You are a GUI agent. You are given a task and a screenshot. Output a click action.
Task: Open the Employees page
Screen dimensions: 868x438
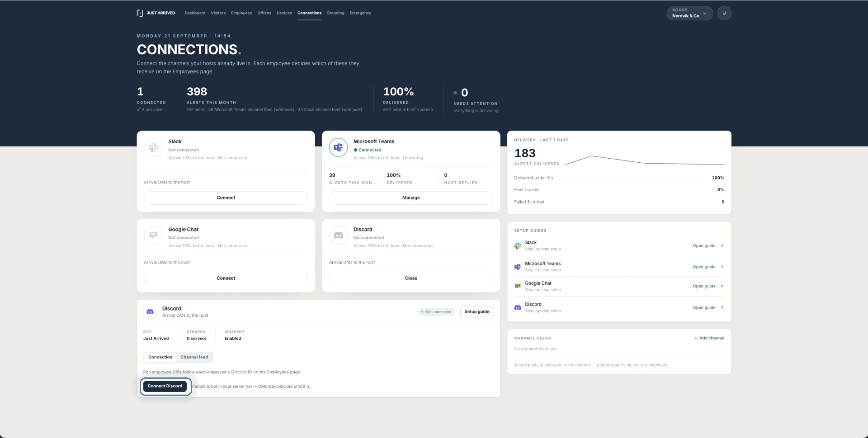click(x=241, y=13)
